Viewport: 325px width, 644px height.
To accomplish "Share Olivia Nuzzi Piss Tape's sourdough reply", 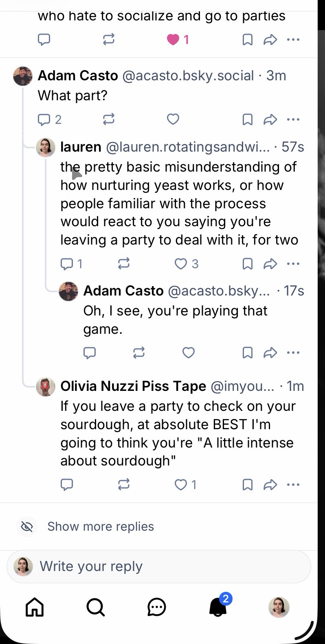I will click(270, 485).
